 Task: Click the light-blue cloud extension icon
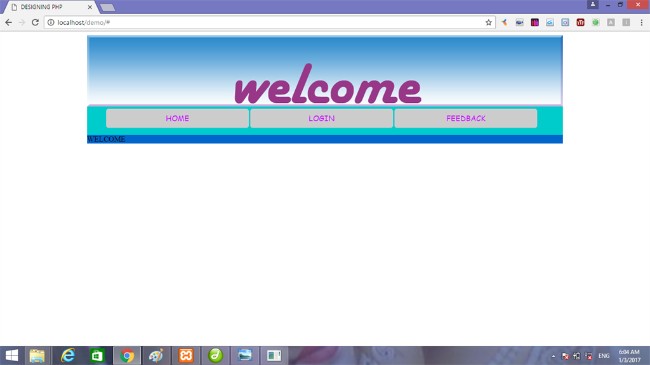tap(550, 22)
